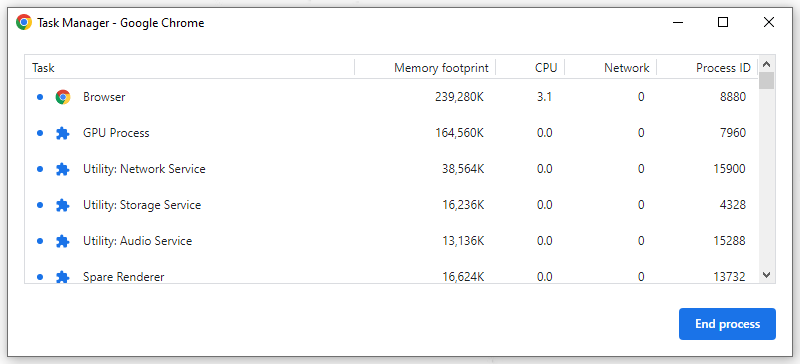Maximize the Task Manager window

point(722,22)
